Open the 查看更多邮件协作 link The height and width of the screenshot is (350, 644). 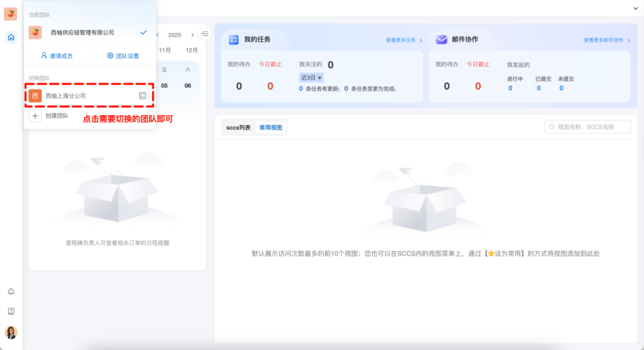(x=607, y=40)
